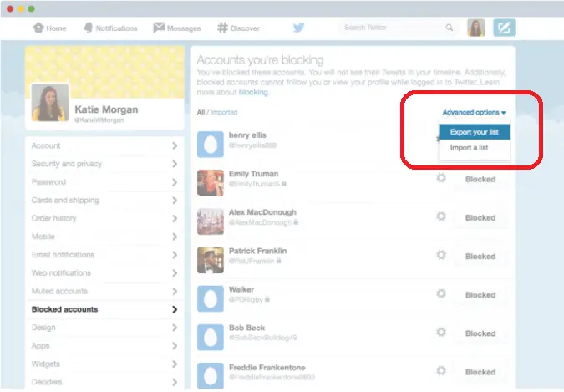Open Web notifications settings
The image size is (564, 392).
pyautogui.click(x=104, y=272)
